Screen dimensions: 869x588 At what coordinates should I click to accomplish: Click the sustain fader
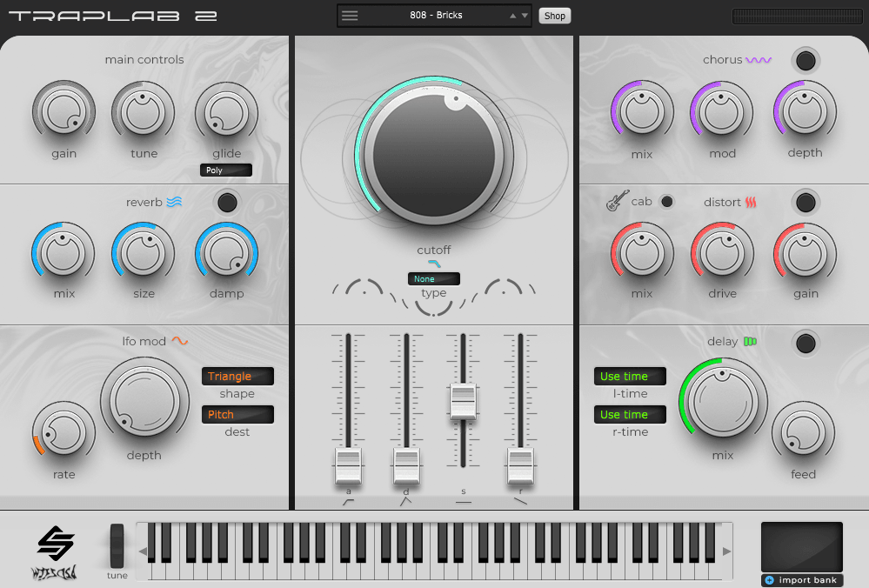pos(463,400)
